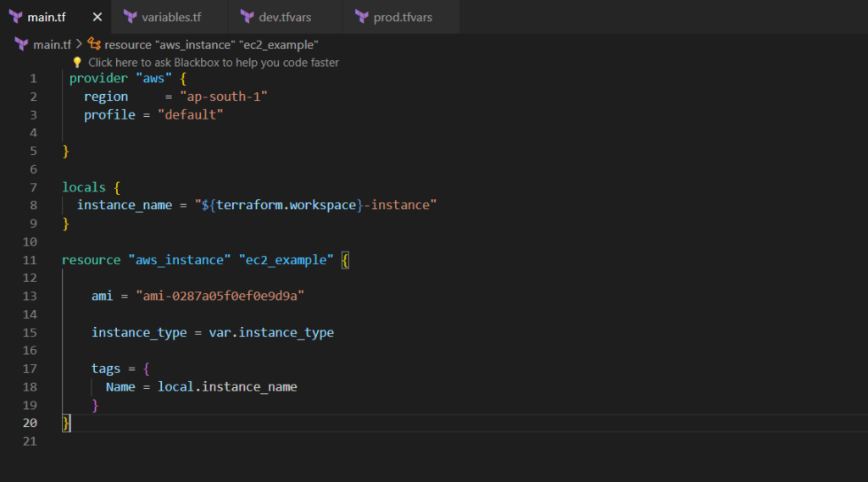Click the resource symbol icon in breadcrumb
Screen dimensions: 868x482
[94, 44]
